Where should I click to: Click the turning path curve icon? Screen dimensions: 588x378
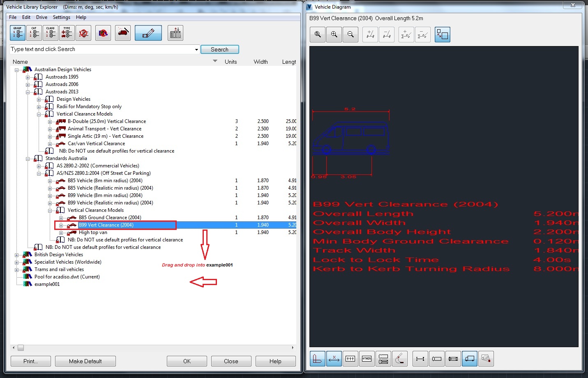pos(400,359)
